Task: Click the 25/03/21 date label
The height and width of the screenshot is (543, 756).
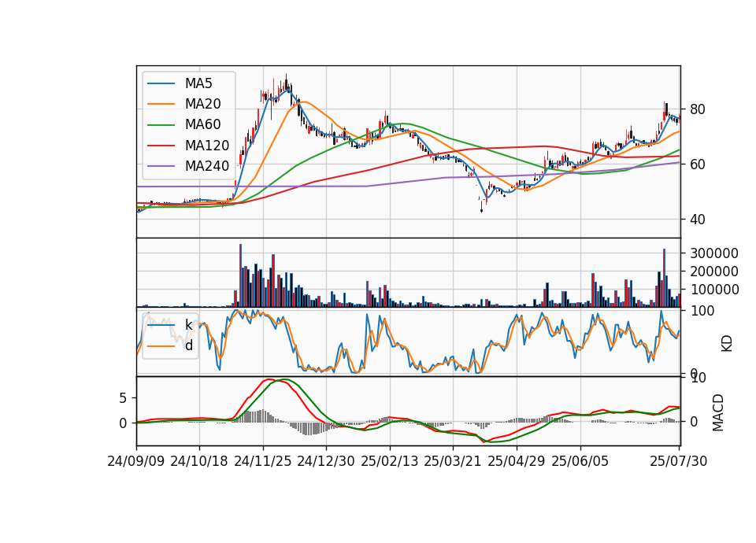Action: pos(453,461)
